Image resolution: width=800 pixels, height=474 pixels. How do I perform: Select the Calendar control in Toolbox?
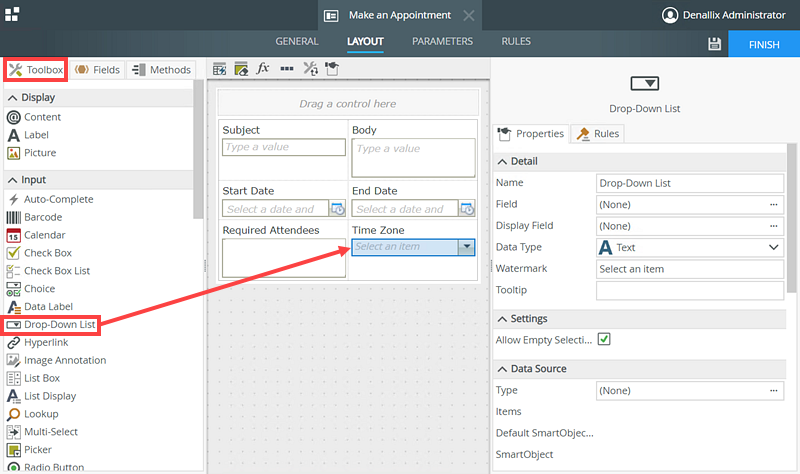[x=44, y=235]
